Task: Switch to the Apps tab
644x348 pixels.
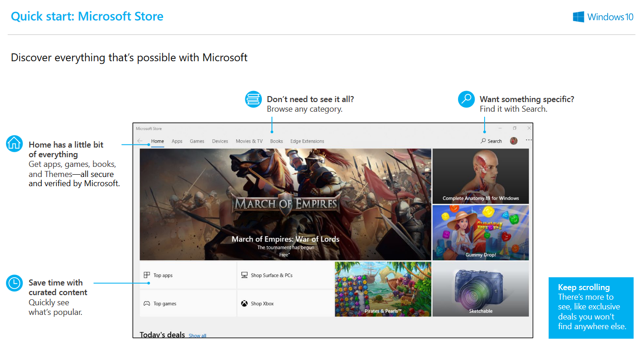Action: pos(177,141)
